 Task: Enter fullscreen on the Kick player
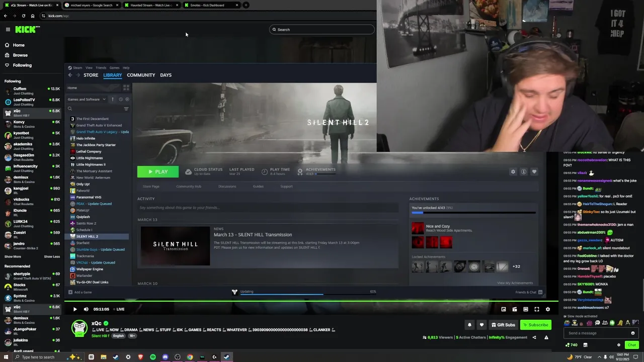click(537, 309)
